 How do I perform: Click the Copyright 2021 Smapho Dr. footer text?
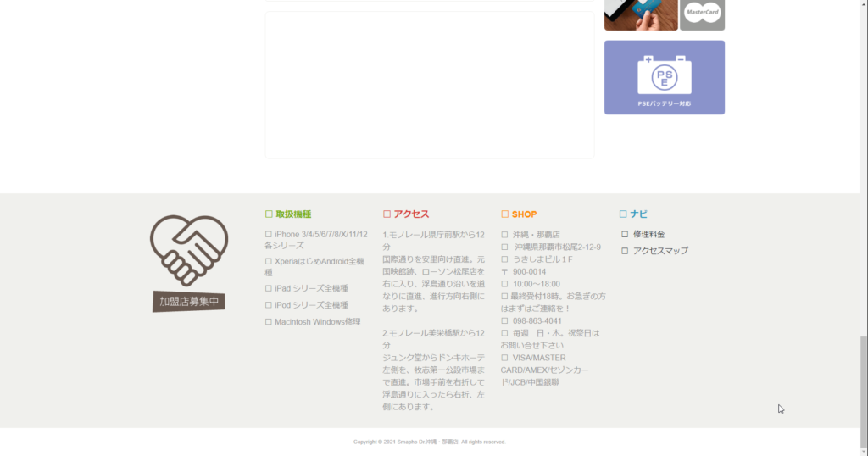pos(430,442)
